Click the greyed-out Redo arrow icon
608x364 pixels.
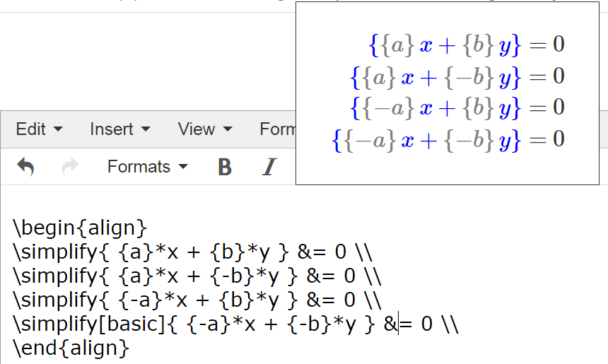pos(70,167)
